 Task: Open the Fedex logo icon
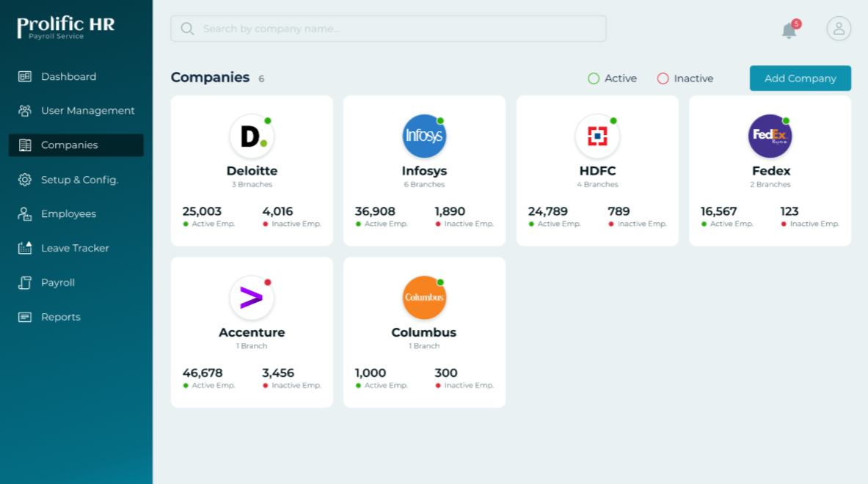click(770, 136)
